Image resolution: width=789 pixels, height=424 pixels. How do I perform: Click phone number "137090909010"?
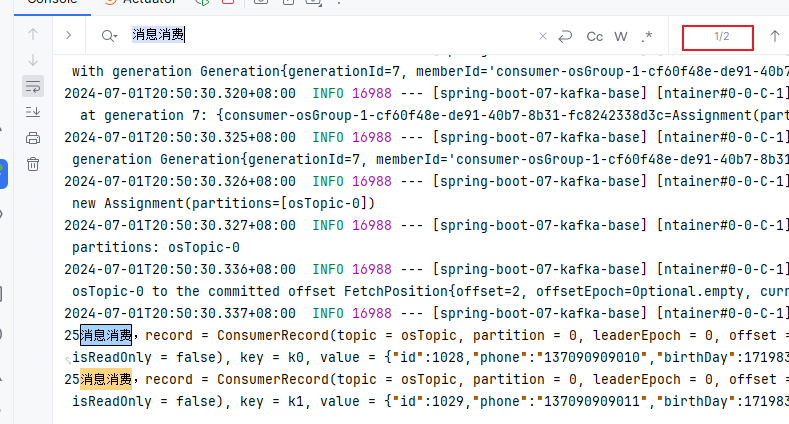coord(592,358)
